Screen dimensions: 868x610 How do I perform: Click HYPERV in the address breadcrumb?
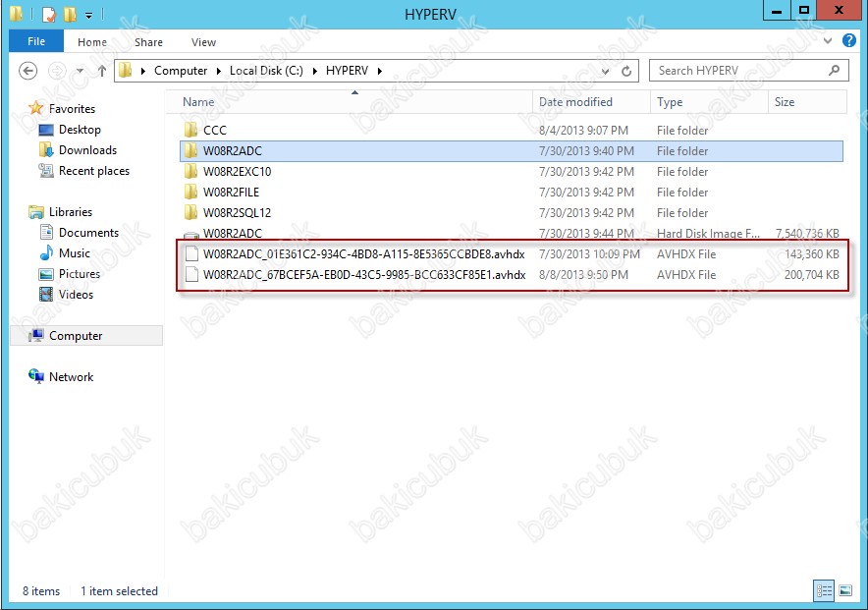347,71
